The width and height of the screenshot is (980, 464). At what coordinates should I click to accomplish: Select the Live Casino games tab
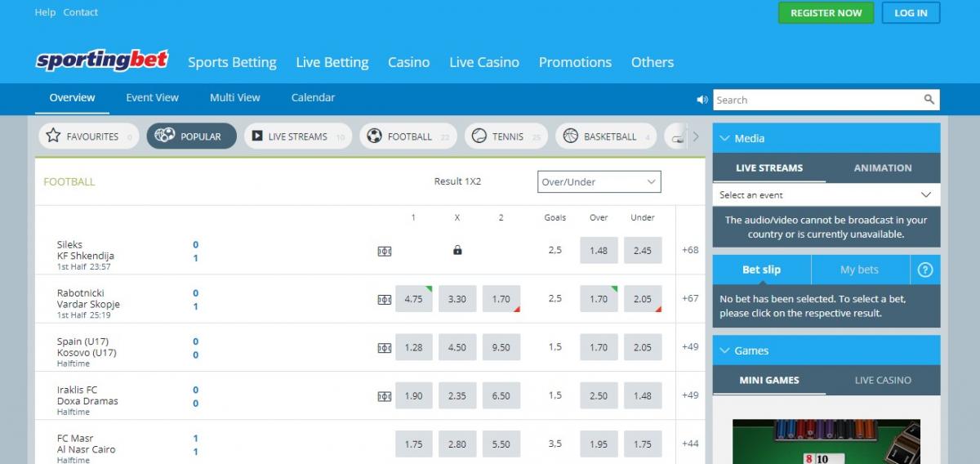tap(883, 380)
